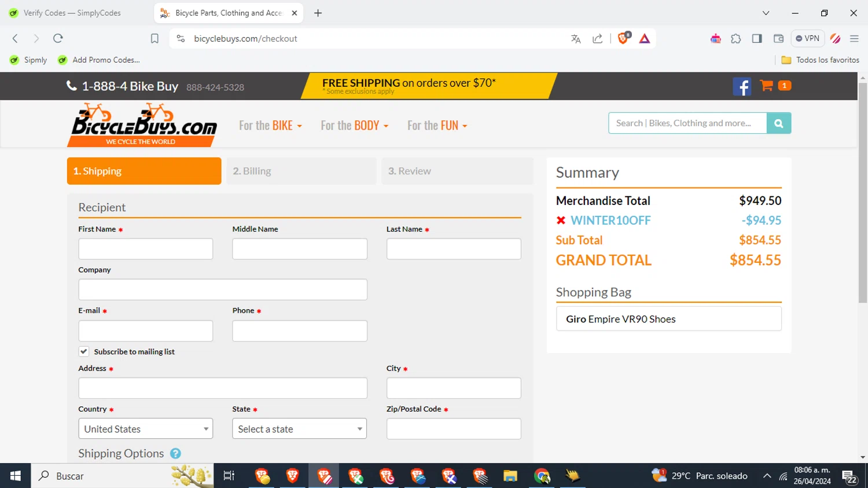Screen dimensions: 868x488
Task: Open the Shipping Options help question icon
Action: pyautogui.click(x=176, y=454)
